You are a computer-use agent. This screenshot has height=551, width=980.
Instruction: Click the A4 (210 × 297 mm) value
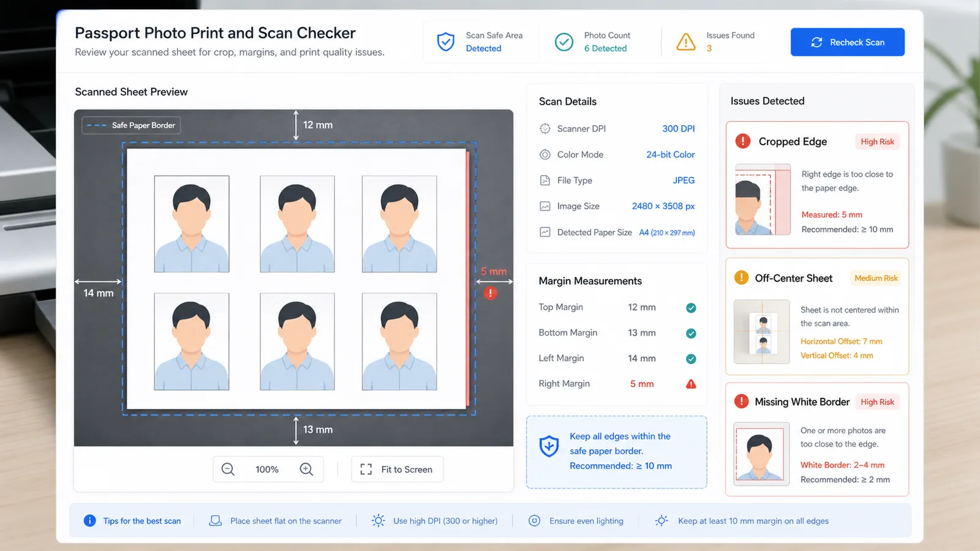pos(667,233)
